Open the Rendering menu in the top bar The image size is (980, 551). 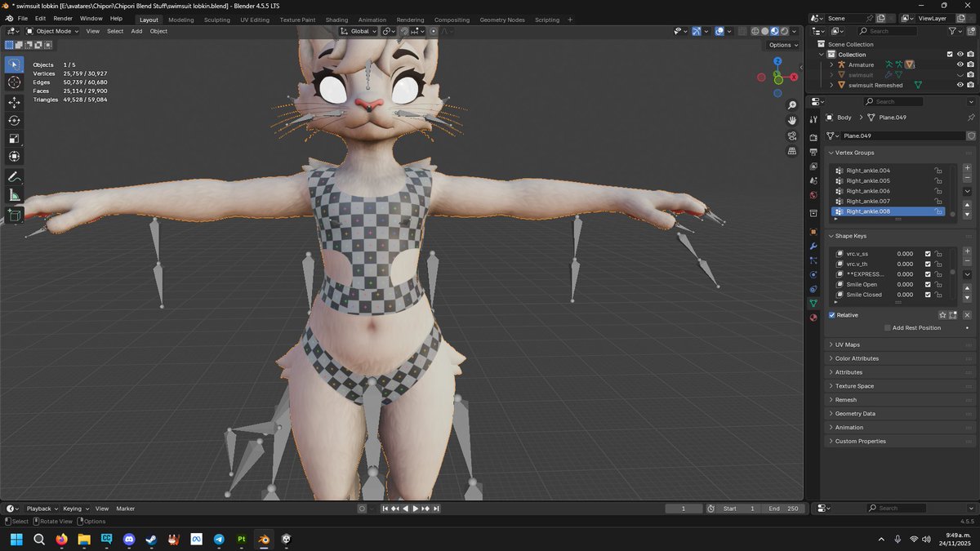(411, 20)
